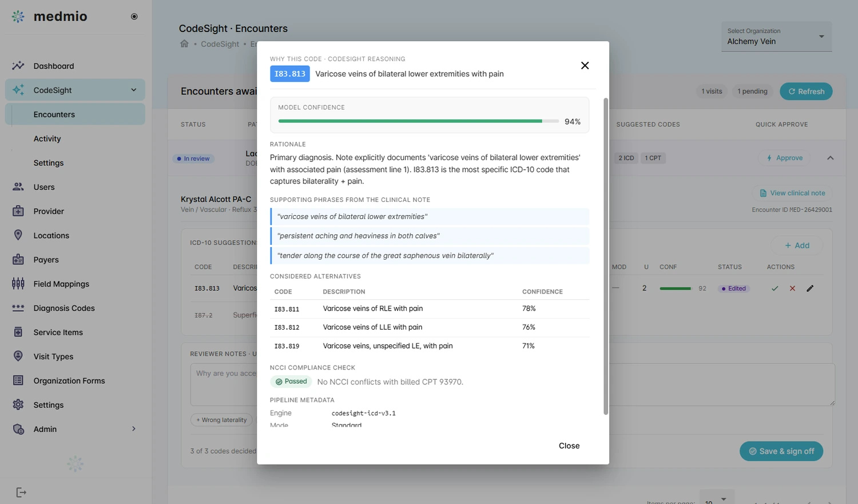Open the items per page dropdown

coord(717,499)
